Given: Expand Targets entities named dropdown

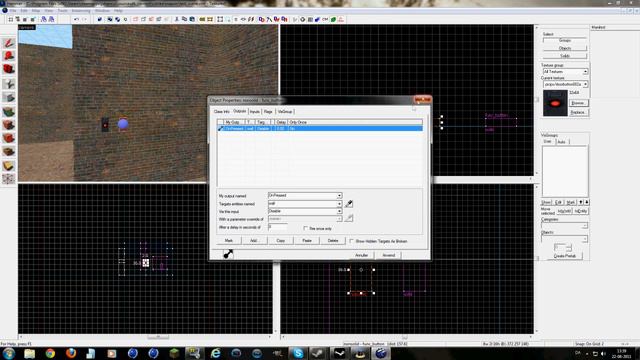Looking at the screenshot, I should pyautogui.click(x=339, y=203).
